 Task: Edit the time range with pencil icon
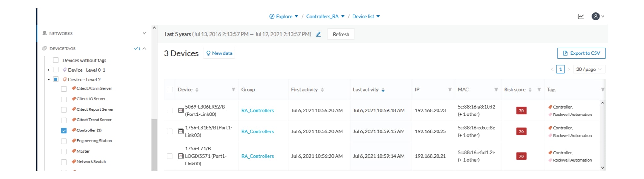[x=318, y=34]
